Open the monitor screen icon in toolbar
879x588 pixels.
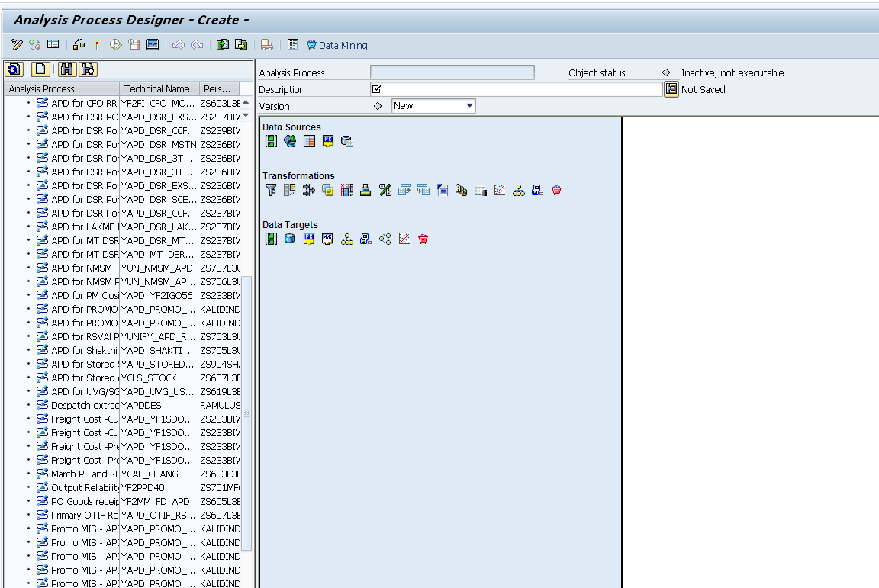(153, 45)
